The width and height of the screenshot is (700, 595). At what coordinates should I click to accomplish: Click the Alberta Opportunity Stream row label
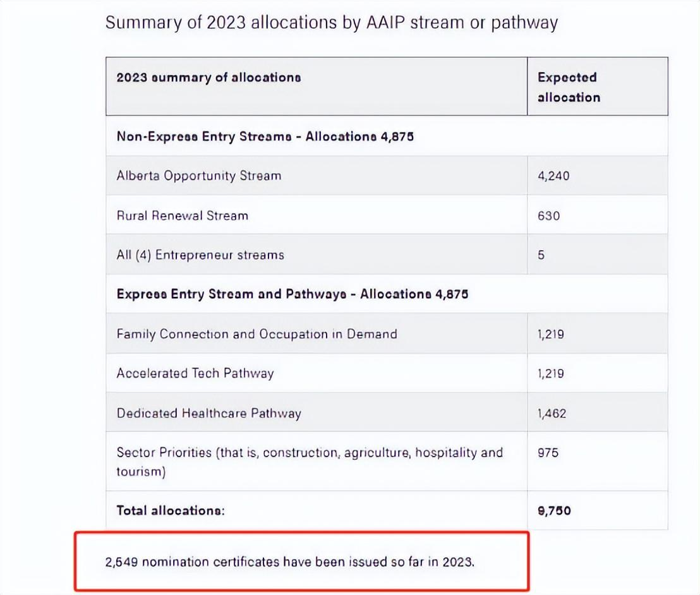point(198,176)
